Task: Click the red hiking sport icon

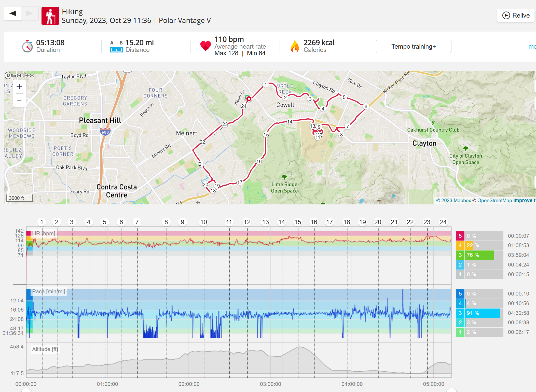Action: click(50, 16)
